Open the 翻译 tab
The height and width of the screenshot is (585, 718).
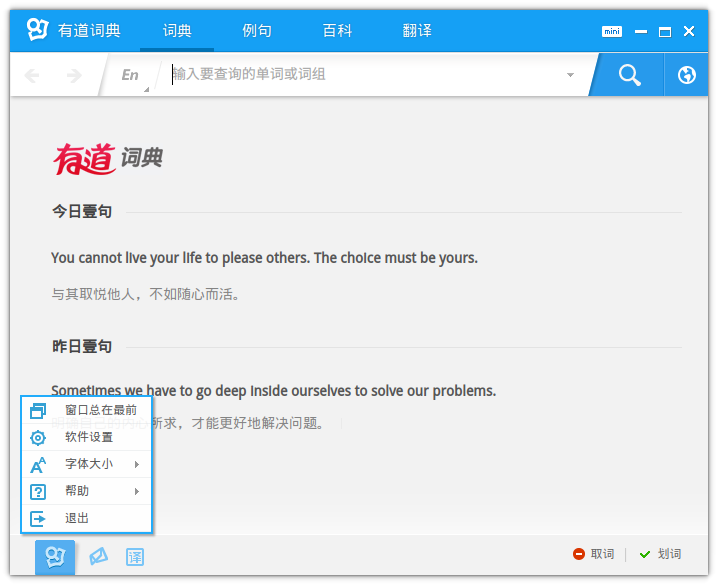click(x=417, y=31)
